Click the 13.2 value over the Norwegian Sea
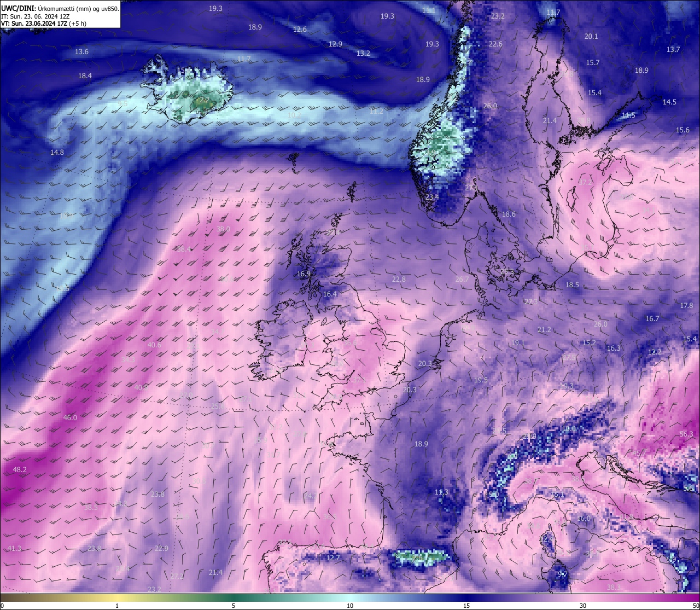The height and width of the screenshot is (610, 700). [363, 53]
